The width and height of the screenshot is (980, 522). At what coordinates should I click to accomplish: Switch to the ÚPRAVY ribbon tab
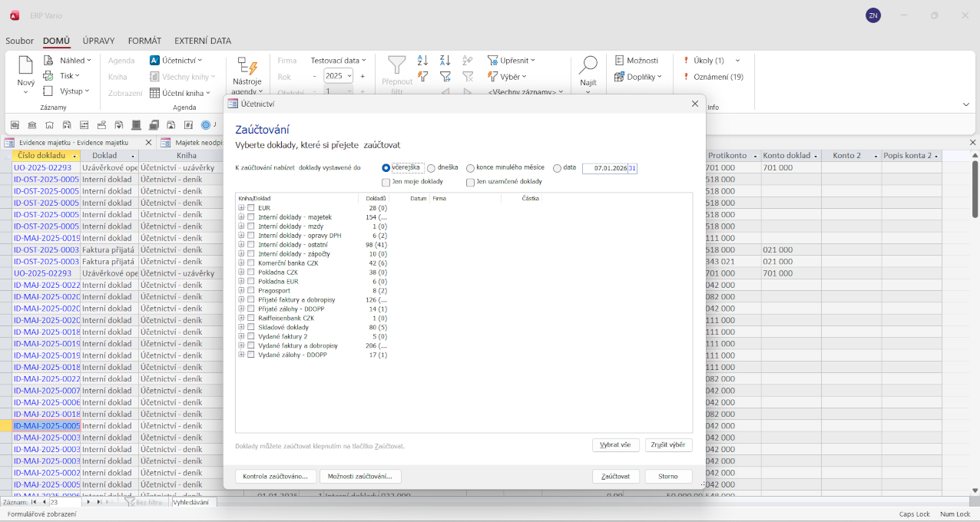tap(98, 41)
